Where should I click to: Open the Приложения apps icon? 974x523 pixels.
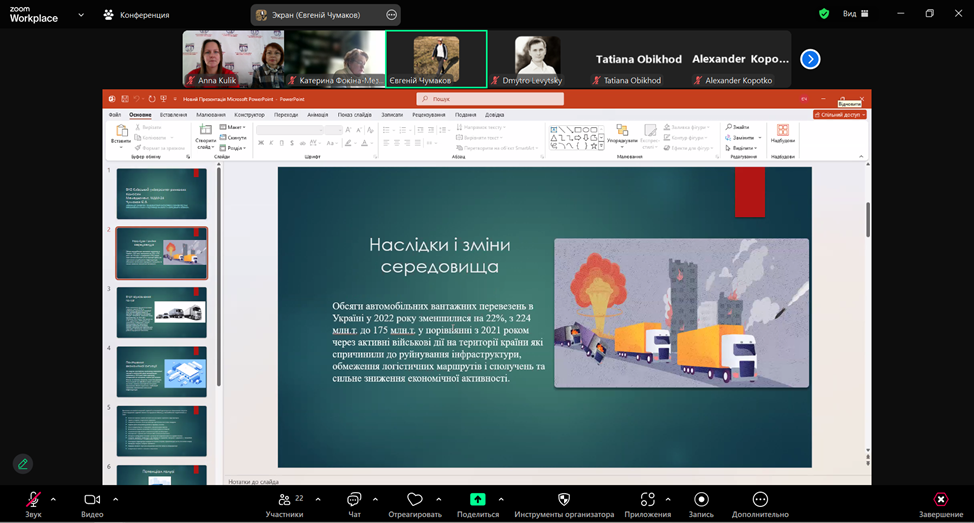647,500
